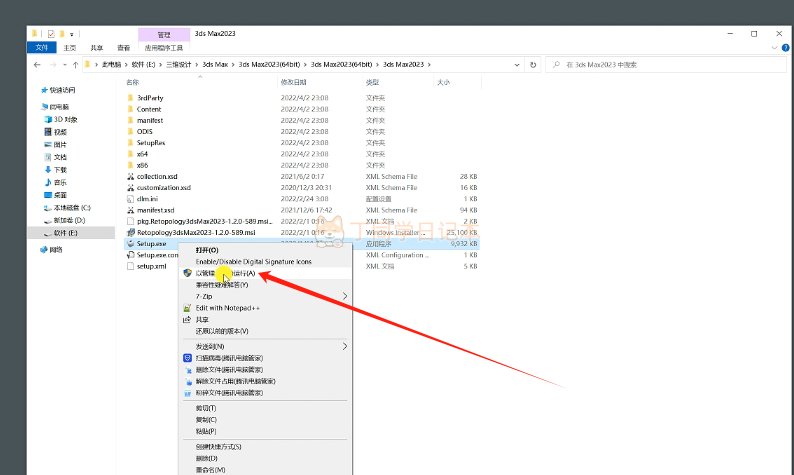The image size is (794, 475).
Task: Switch to the 主页 (Home) ribbon tab
Action: click(x=69, y=47)
